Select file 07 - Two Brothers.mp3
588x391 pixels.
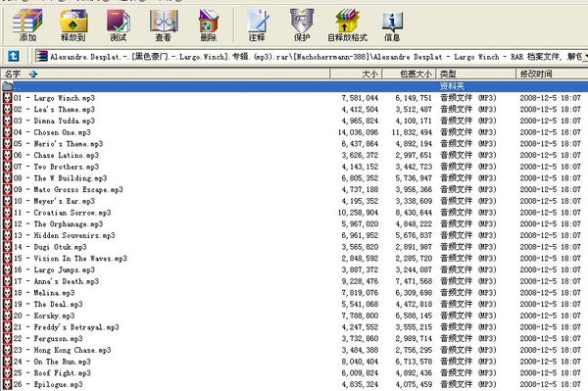56,167
